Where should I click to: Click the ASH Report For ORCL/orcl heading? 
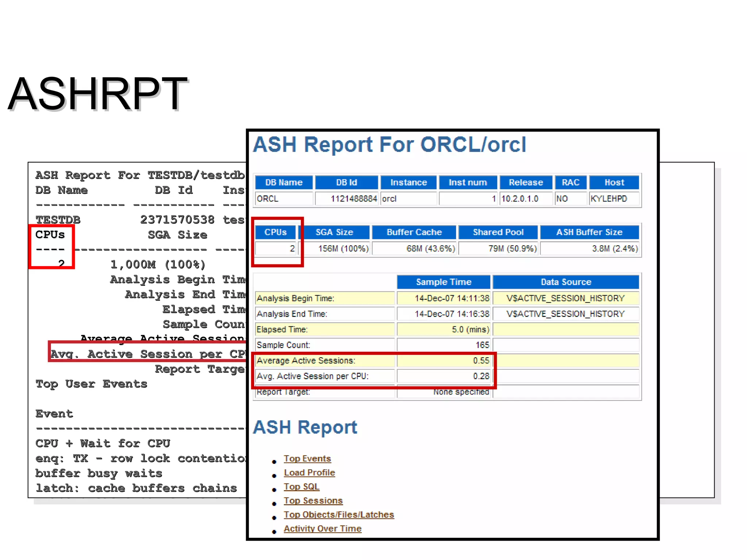[x=390, y=144]
